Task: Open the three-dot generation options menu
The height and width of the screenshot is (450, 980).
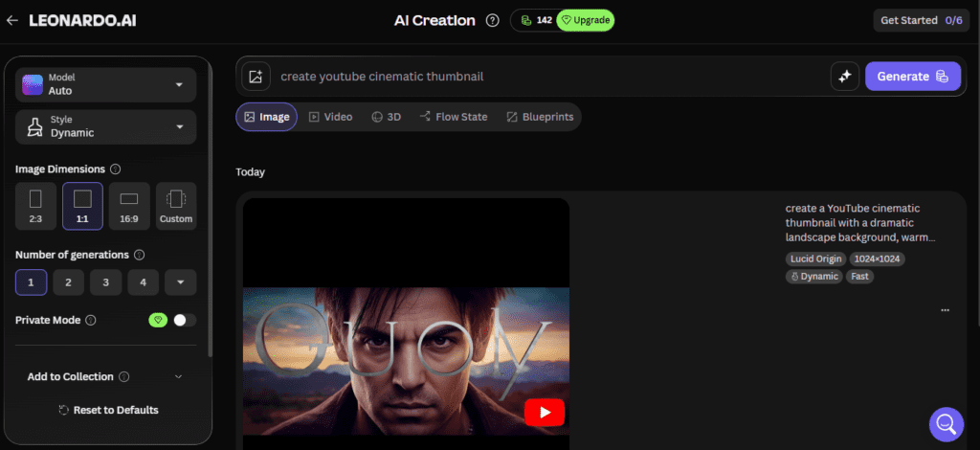Action: [945, 310]
